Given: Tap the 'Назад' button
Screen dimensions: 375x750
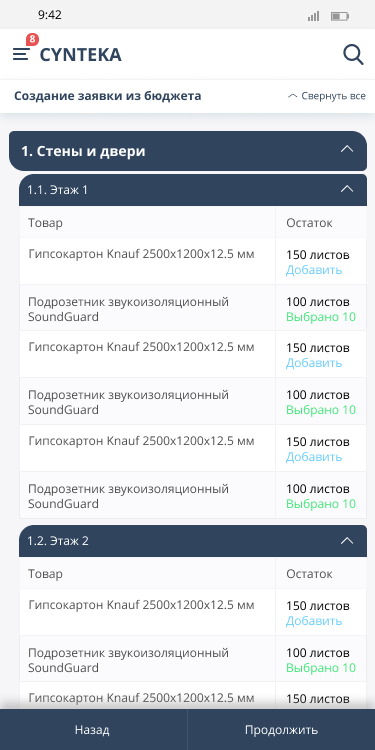Looking at the screenshot, I should tap(93, 729).
